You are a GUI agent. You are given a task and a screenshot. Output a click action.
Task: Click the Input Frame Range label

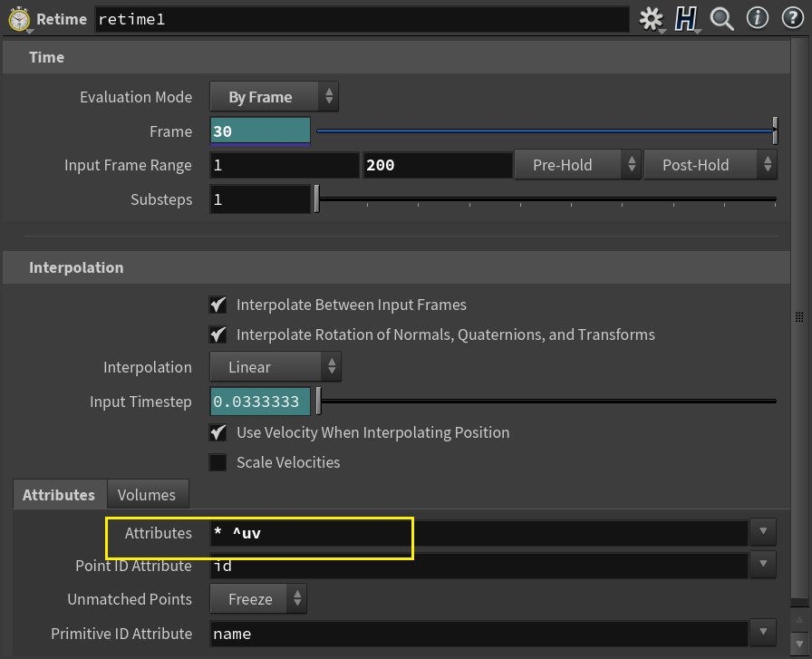(x=128, y=165)
